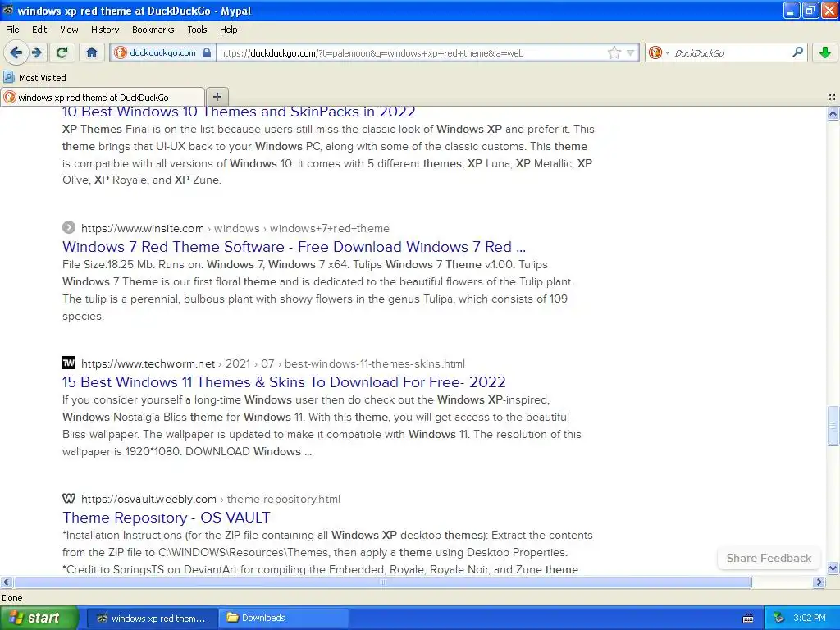Open the Downloads green arrow button
The image size is (840, 630).
(825, 52)
